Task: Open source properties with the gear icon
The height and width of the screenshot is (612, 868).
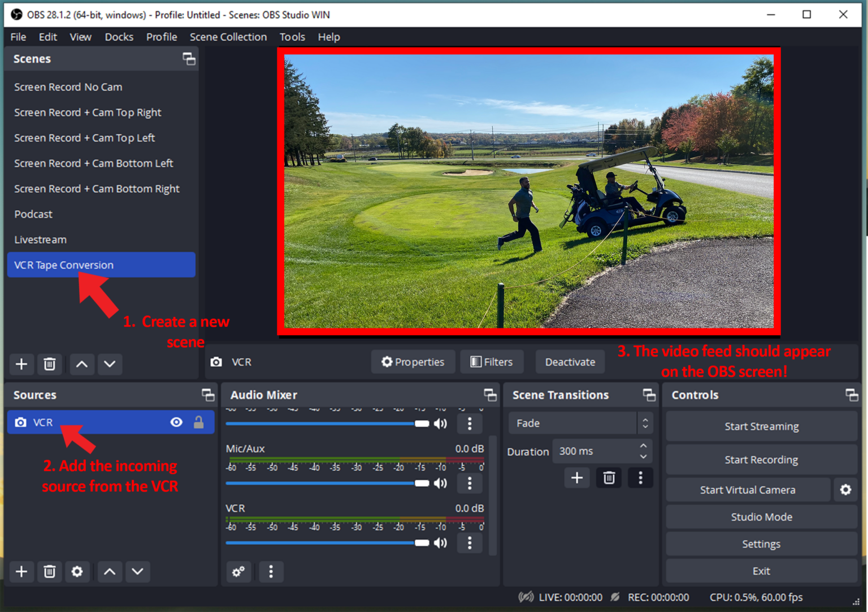Action: 77,571
